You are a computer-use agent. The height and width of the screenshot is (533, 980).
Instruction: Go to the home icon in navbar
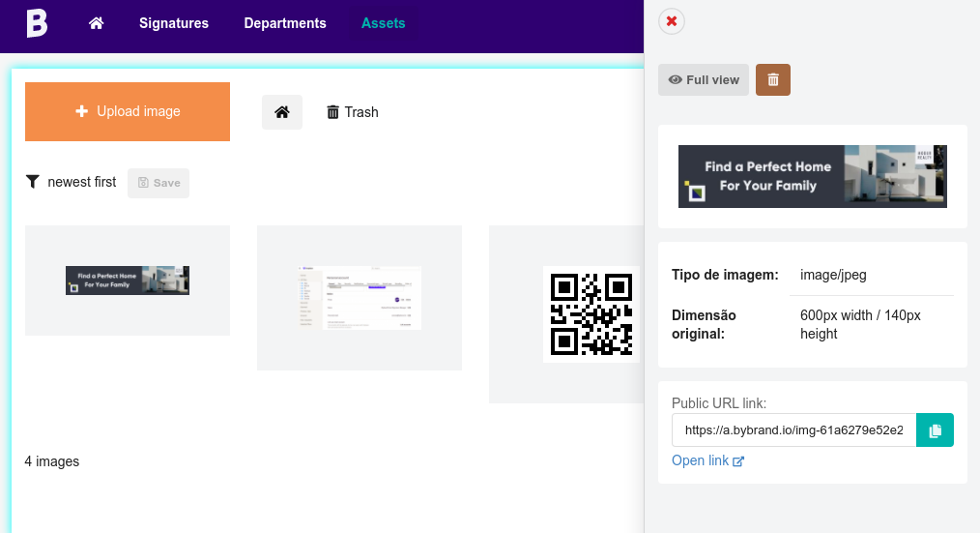click(97, 23)
